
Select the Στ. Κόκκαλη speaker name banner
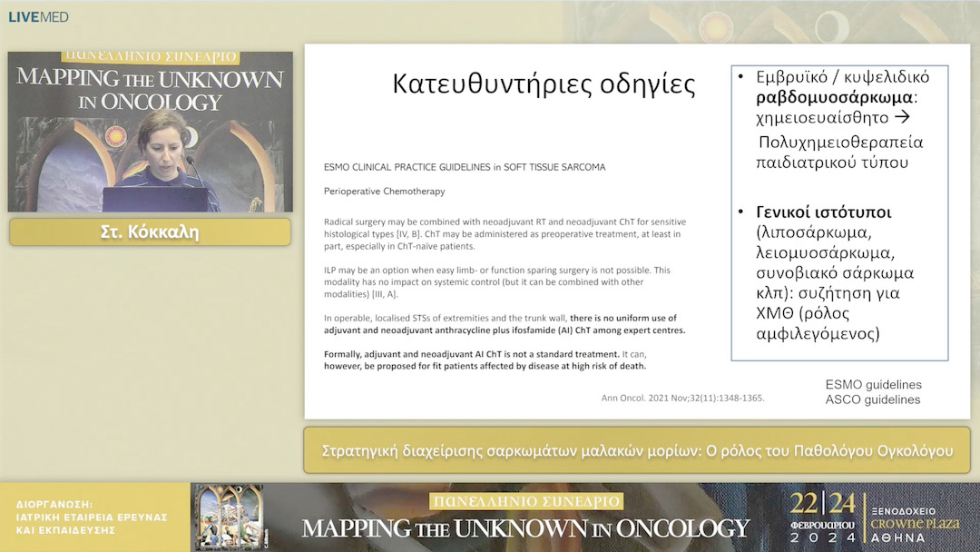(150, 232)
